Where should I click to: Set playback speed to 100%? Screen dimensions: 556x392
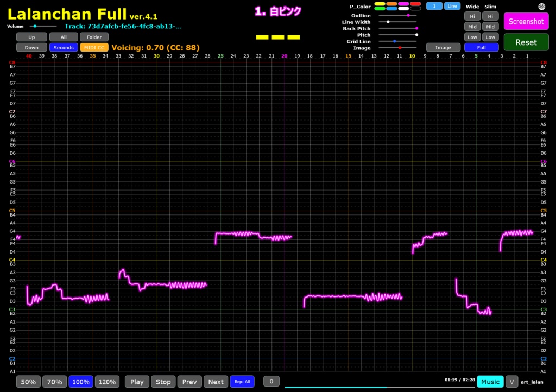click(81, 382)
